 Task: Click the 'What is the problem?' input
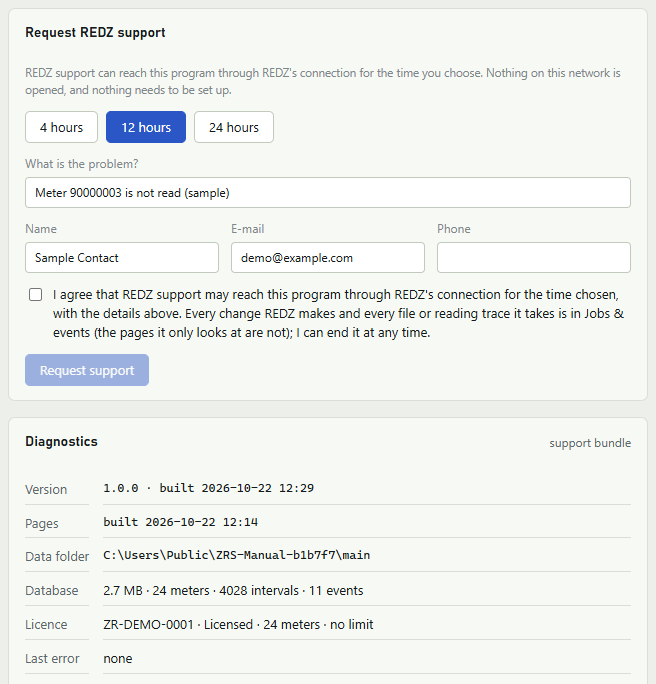click(328, 192)
